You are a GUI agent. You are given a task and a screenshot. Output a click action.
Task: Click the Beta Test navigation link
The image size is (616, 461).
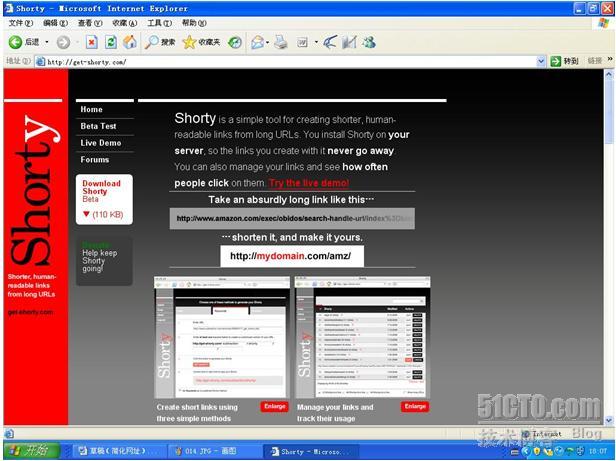point(98,126)
